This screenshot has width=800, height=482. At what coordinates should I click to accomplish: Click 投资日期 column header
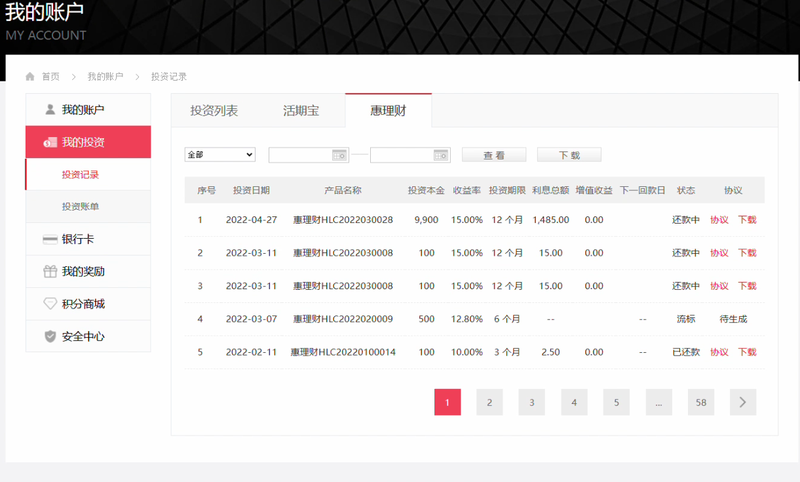pyautogui.click(x=252, y=190)
